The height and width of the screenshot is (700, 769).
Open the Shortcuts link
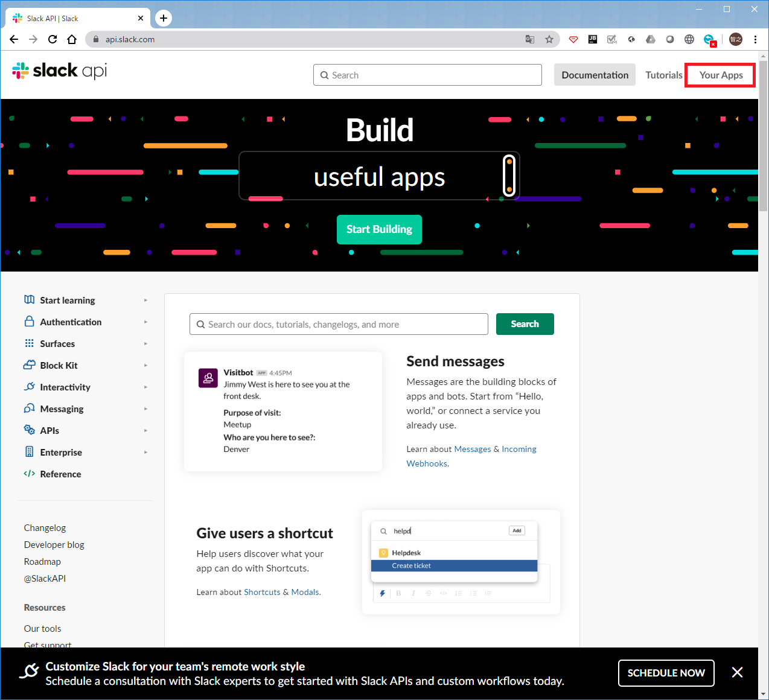point(262,592)
